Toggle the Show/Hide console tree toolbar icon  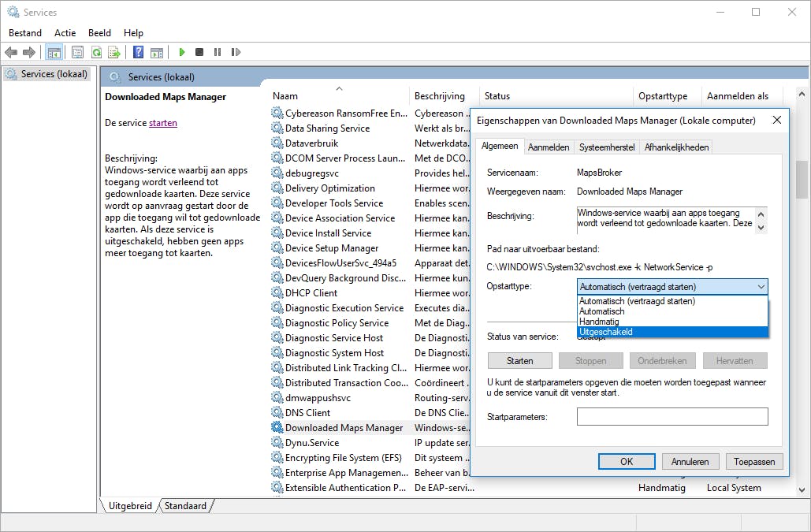point(54,52)
